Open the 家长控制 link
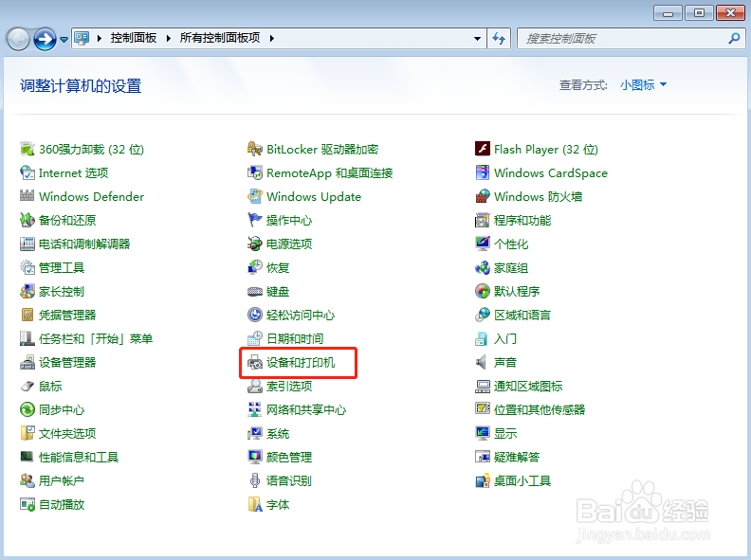The width and height of the screenshot is (751, 560). 62,291
